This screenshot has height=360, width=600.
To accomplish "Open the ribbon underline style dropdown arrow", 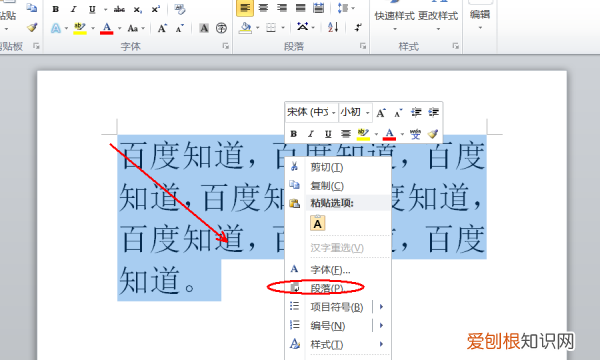I will pos(105,9).
